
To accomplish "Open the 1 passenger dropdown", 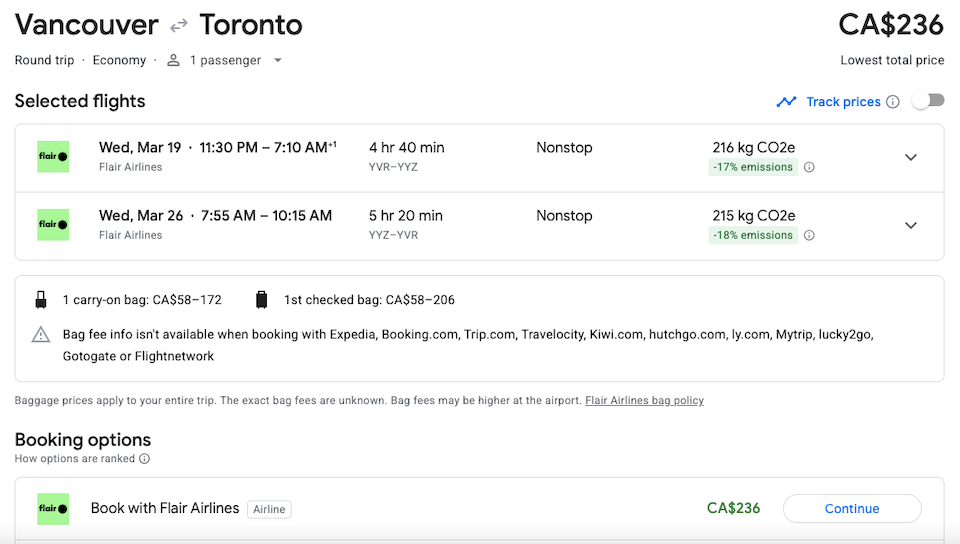I will click(225, 60).
